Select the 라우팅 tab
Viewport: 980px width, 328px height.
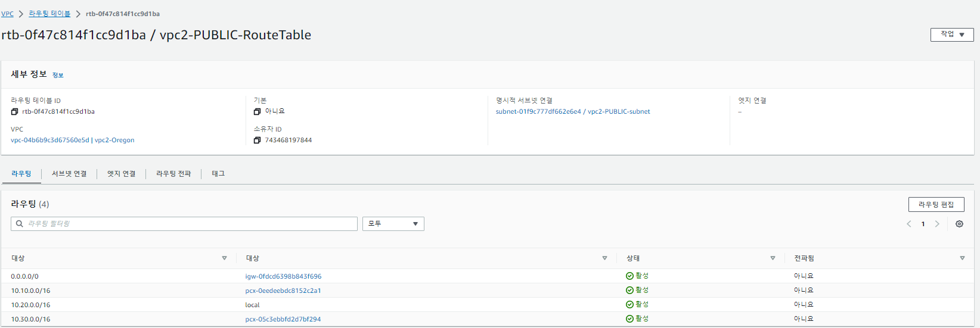pos(21,174)
